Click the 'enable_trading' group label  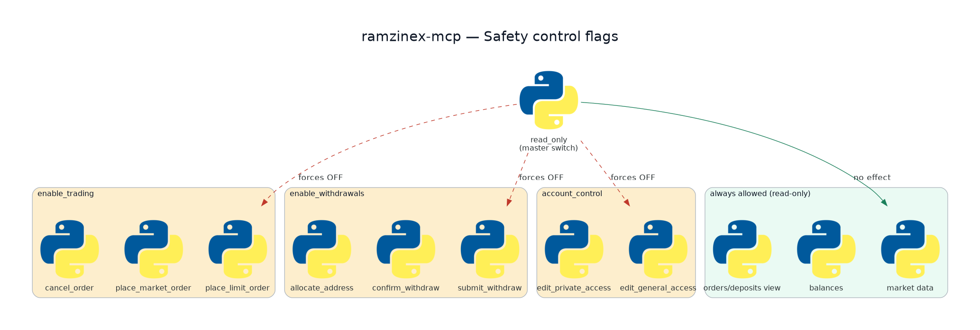click(65, 194)
